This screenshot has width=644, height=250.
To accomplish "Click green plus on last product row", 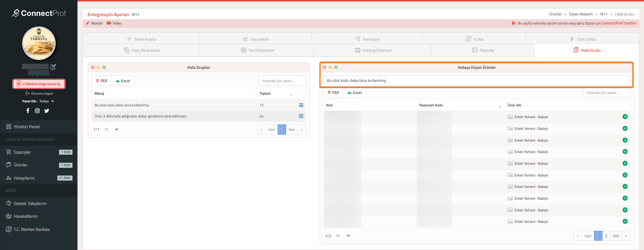I will (x=625, y=221).
